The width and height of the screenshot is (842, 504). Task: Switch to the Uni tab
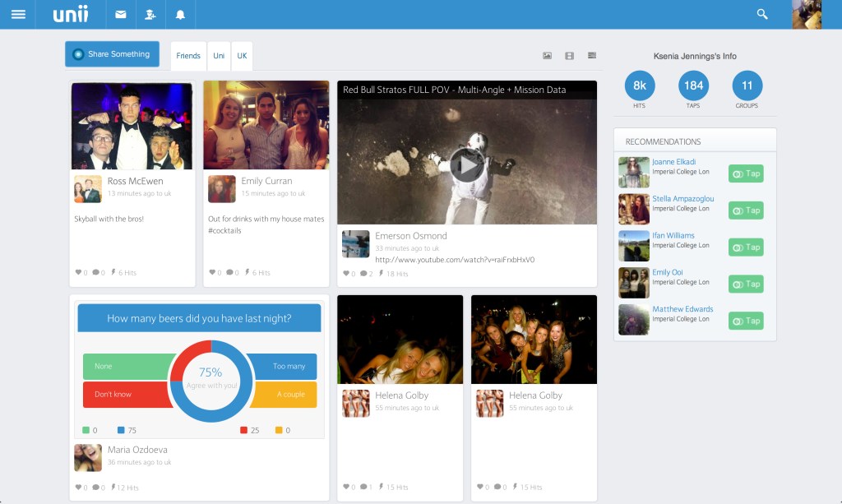tap(219, 56)
